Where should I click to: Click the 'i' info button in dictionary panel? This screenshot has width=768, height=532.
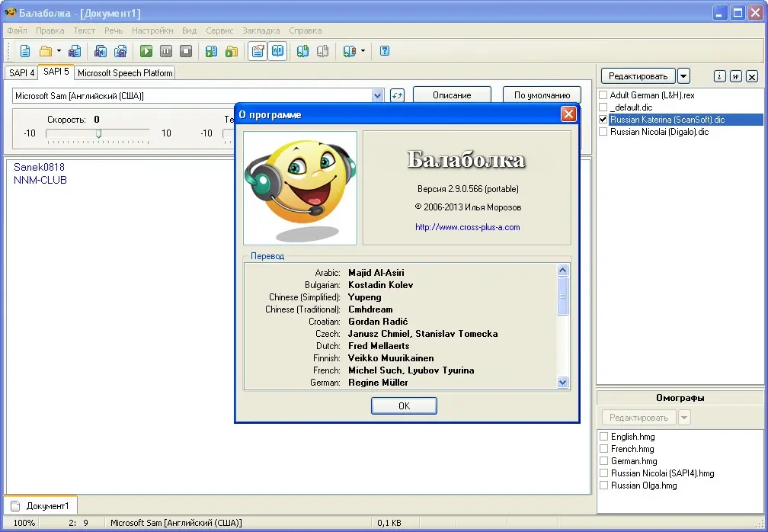click(719, 76)
